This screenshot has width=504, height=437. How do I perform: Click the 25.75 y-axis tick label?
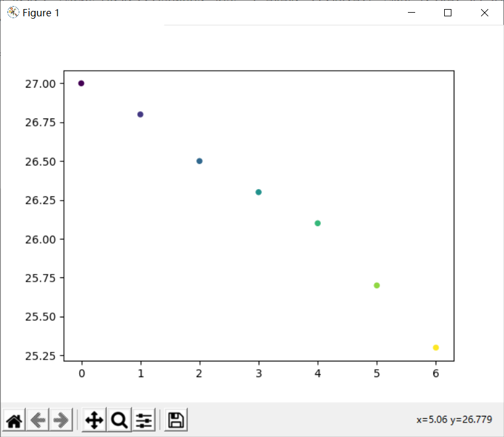click(x=40, y=278)
